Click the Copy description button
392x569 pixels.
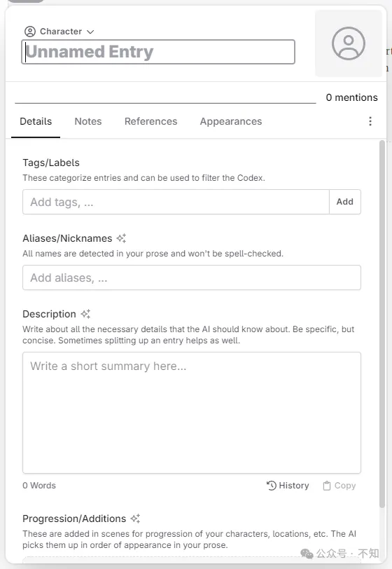coord(339,486)
